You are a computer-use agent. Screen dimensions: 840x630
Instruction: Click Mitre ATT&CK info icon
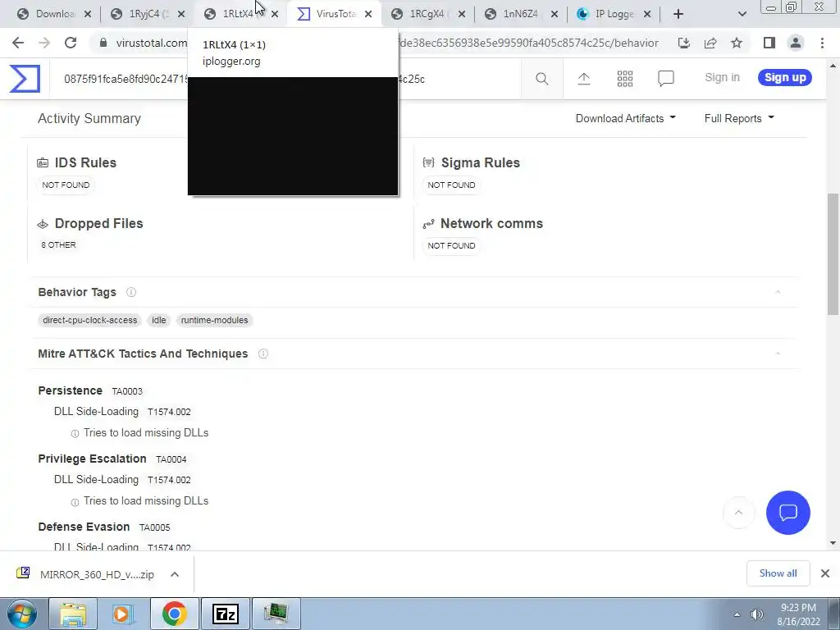click(x=263, y=354)
